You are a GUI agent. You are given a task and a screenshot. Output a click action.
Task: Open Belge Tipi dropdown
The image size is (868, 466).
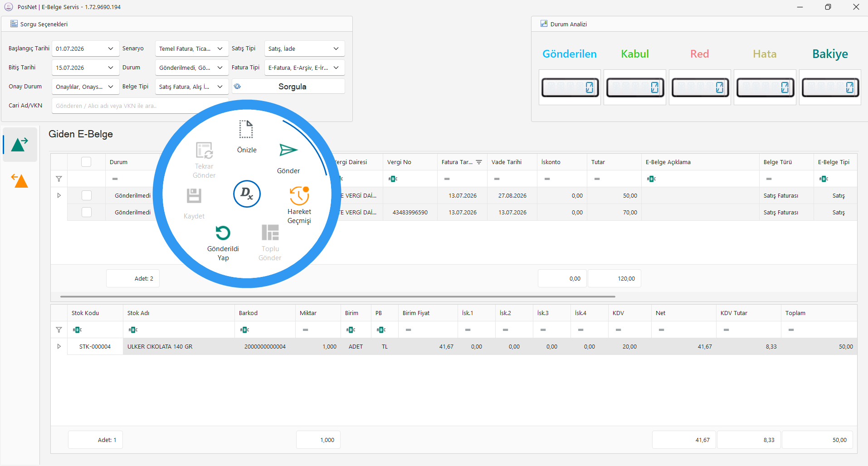[220, 87]
